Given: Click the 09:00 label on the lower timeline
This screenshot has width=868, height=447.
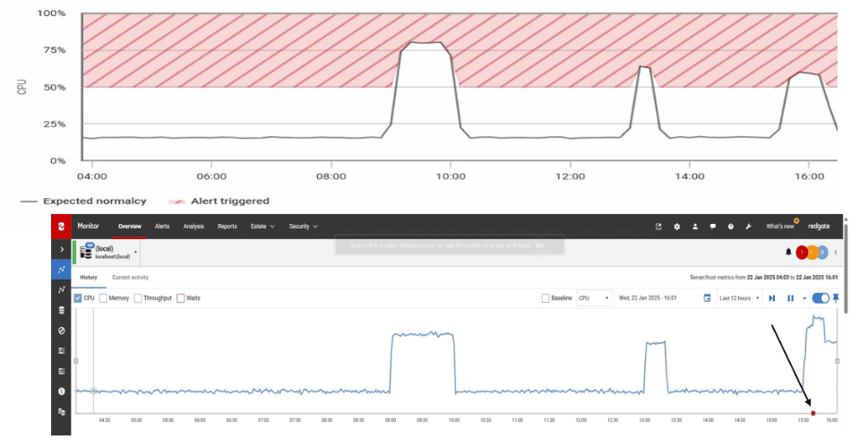Looking at the screenshot, I should point(391,420).
